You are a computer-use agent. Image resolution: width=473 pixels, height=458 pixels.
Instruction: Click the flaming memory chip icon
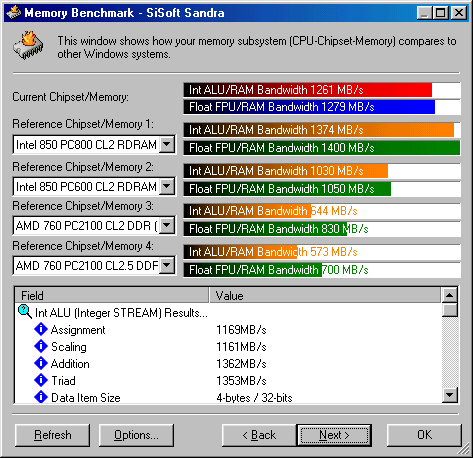pos(28,46)
